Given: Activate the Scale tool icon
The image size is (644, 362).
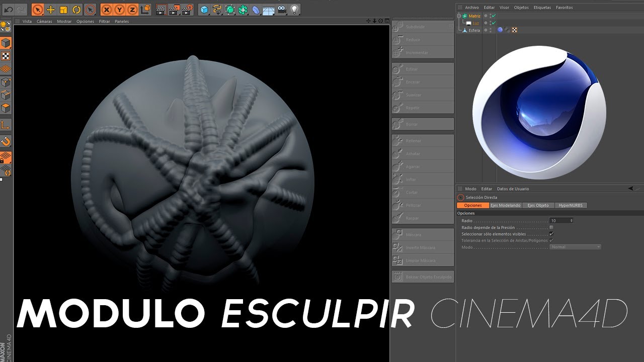Looking at the screenshot, I should click(63, 9).
